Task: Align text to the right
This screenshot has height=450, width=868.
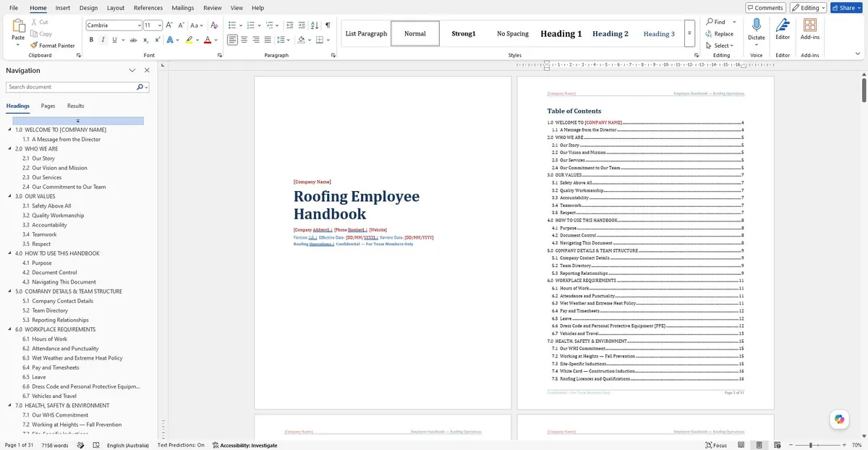Action: pyautogui.click(x=256, y=40)
